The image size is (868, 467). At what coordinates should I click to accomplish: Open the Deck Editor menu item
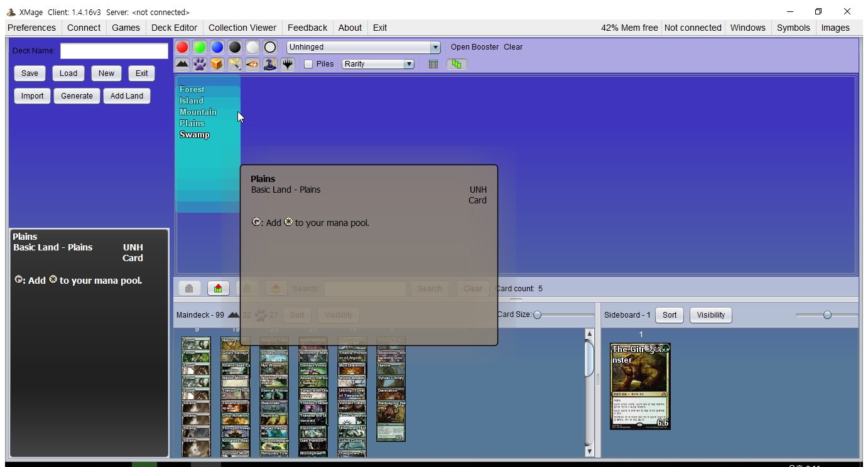click(x=174, y=28)
